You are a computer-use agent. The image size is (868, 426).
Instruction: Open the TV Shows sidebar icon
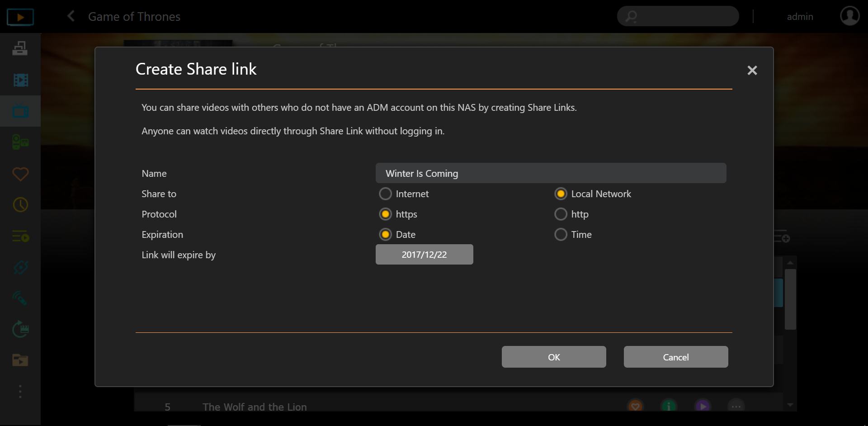coord(20,111)
